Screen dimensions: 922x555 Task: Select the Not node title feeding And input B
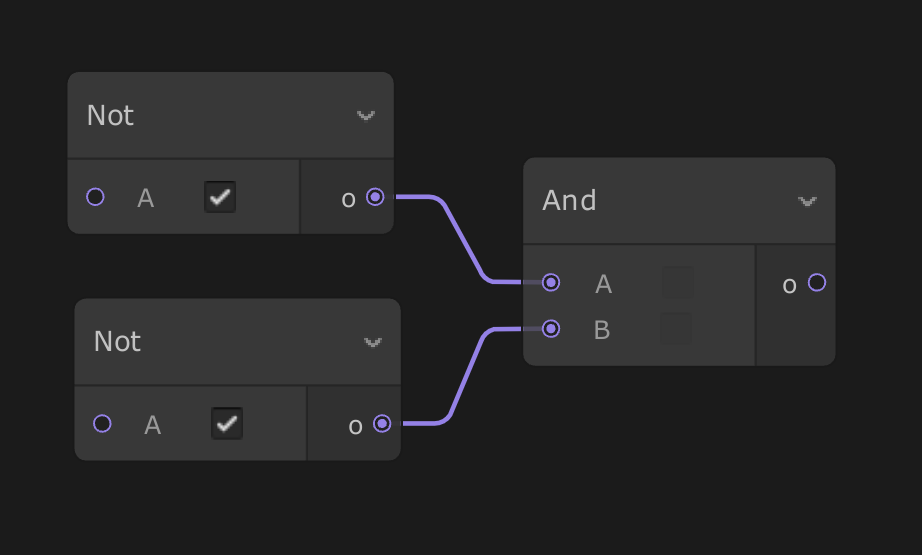point(118,342)
